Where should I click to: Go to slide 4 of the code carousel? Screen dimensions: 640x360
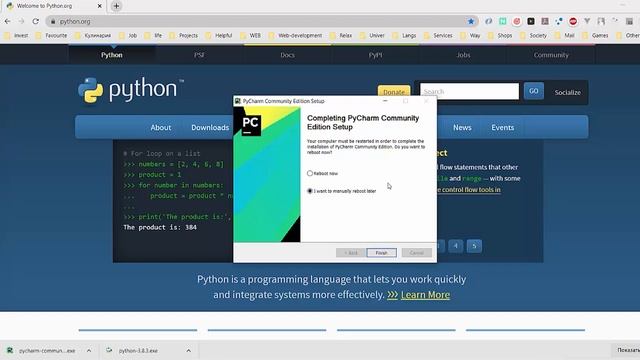[456, 246]
